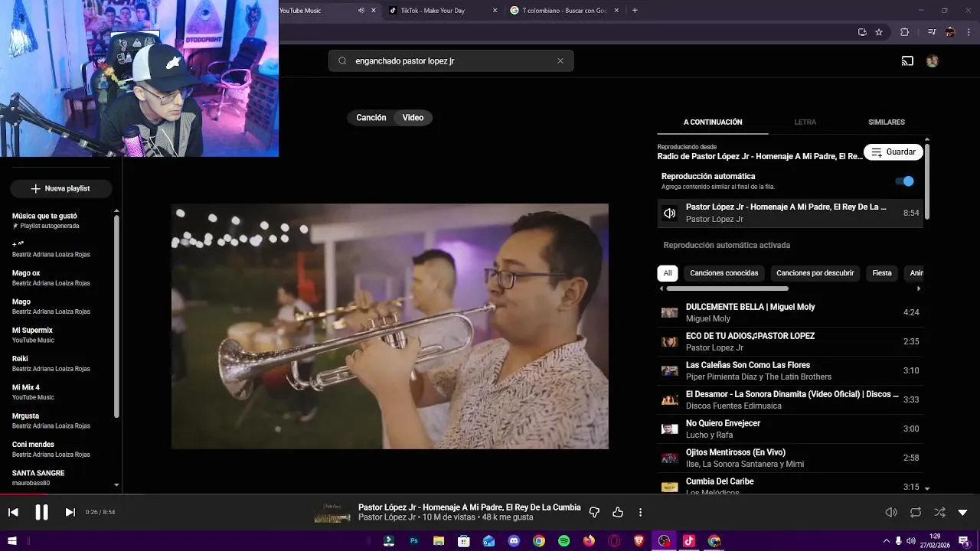Open a new browser tab
980x551 pixels.
(635, 11)
